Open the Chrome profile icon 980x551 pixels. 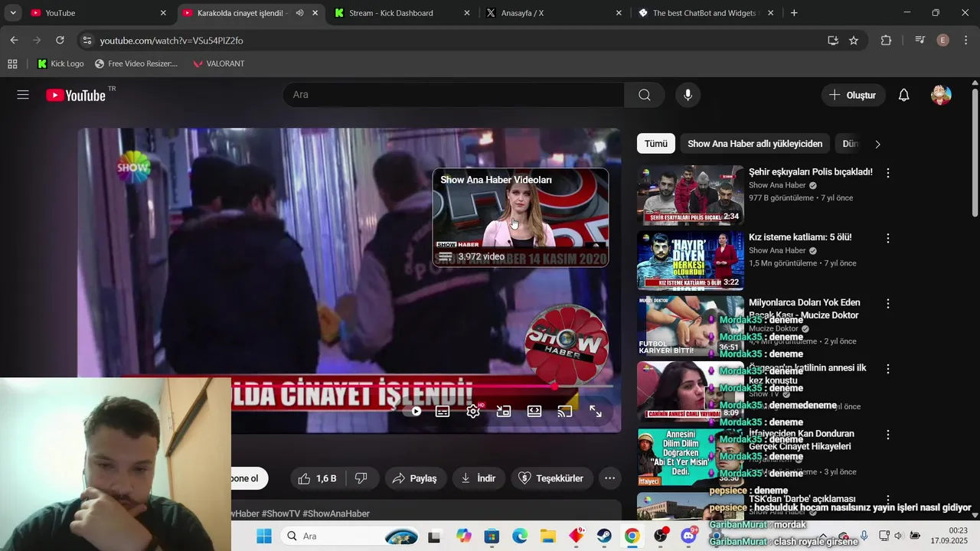(x=943, y=41)
